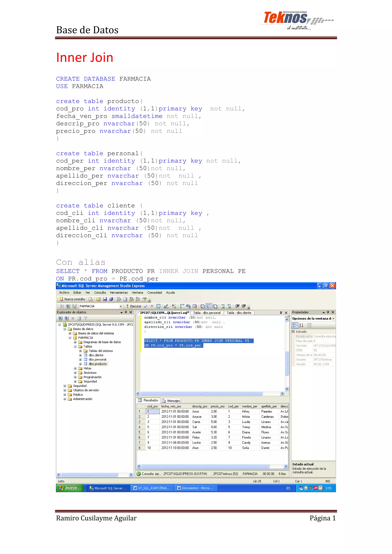Toggle auto-hide pin on Propiedades panel
Screen dimensions: 392x554
[328, 312]
